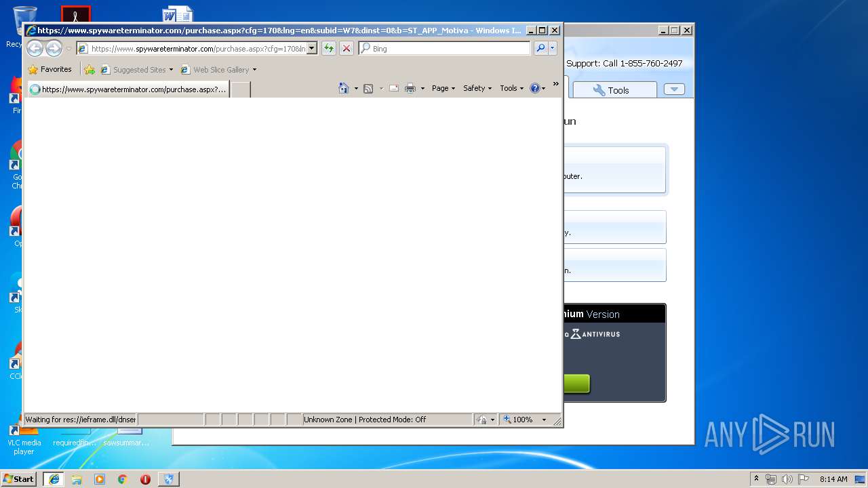Image resolution: width=868 pixels, height=488 pixels.
Task: Expand the Print options dropdown arrow
Action: [x=422, y=88]
